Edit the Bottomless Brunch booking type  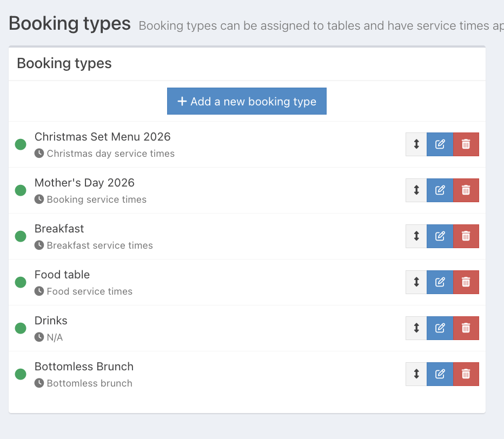[440, 374]
